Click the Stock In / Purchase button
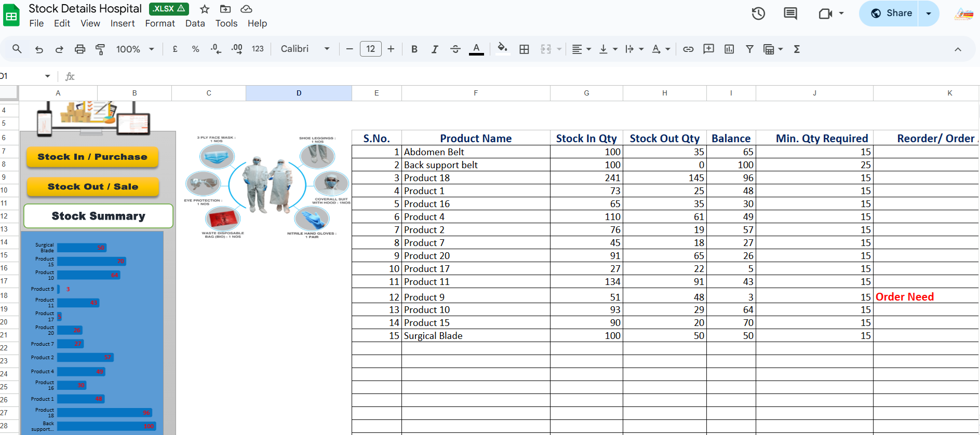980x435 pixels. [x=92, y=157]
